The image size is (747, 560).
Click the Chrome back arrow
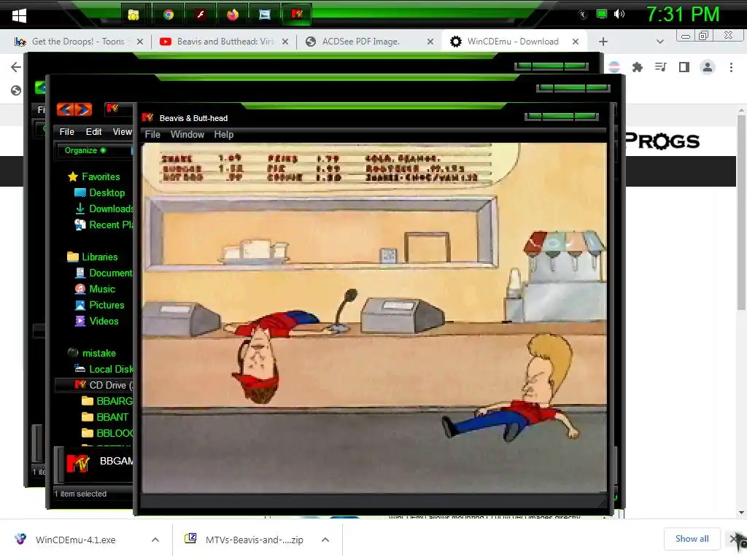click(16, 67)
